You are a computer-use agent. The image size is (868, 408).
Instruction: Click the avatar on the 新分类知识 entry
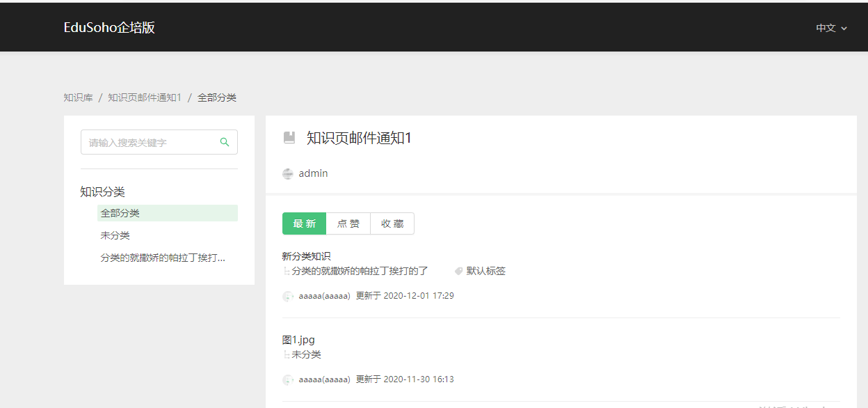coord(288,296)
